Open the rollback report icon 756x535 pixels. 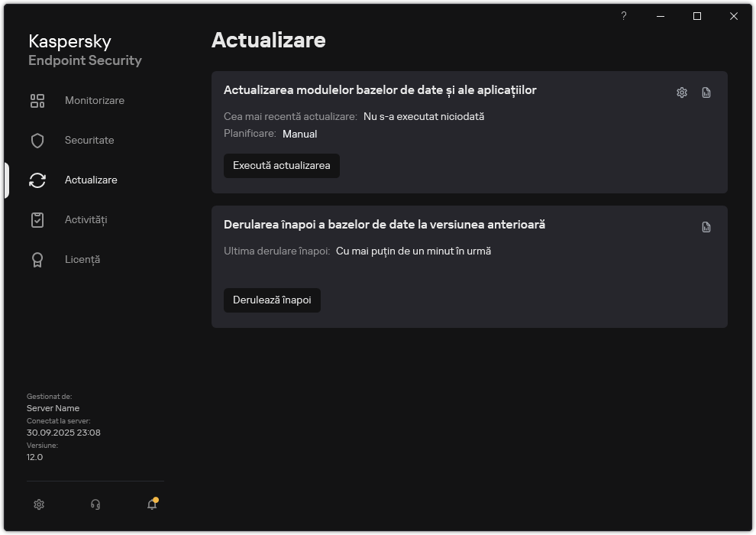click(706, 227)
